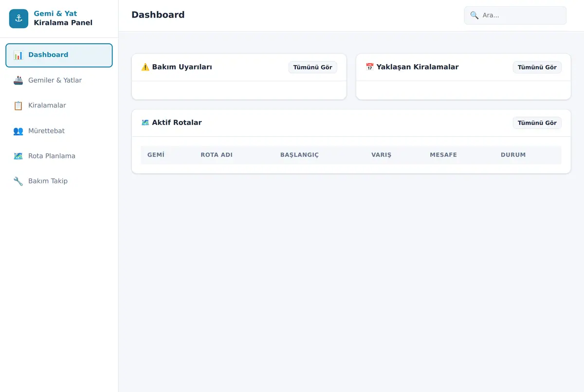Click the DURUM column header
The width and height of the screenshot is (584, 392).
[x=513, y=155]
